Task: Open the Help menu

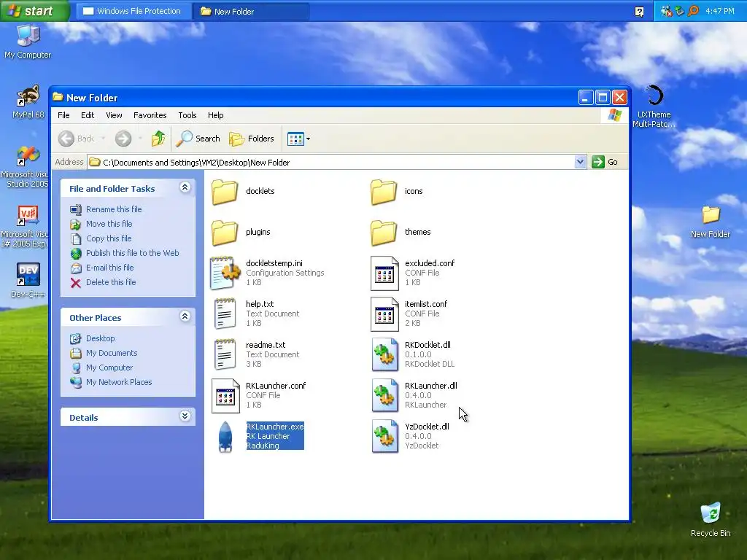Action: [x=215, y=115]
